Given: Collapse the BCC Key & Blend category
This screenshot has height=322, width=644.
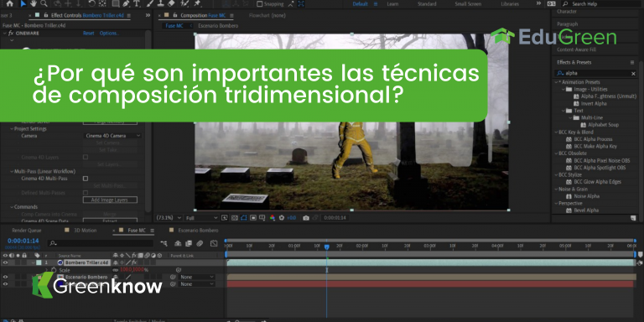Looking at the screenshot, I should pyautogui.click(x=556, y=132).
